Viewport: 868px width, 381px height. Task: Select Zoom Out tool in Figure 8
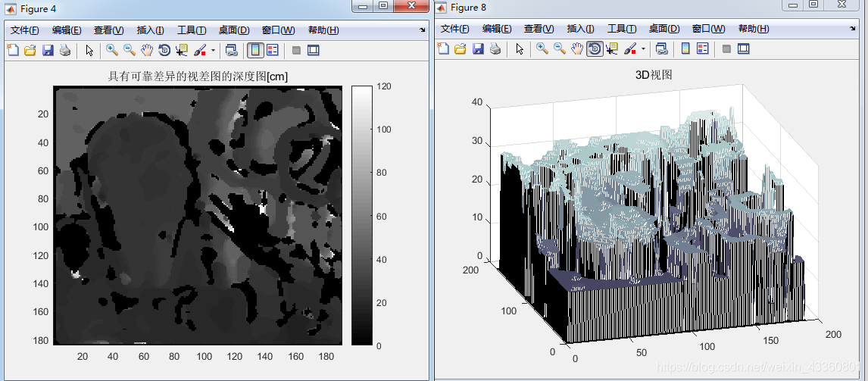560,49
